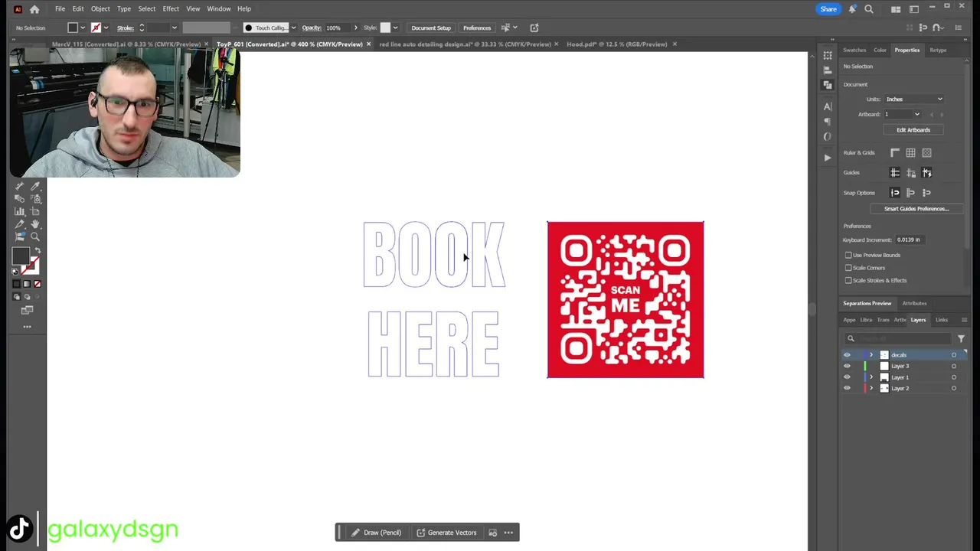Expand the decals layer
This screenshot has width=980, height=551.
(x=871, y=355)
